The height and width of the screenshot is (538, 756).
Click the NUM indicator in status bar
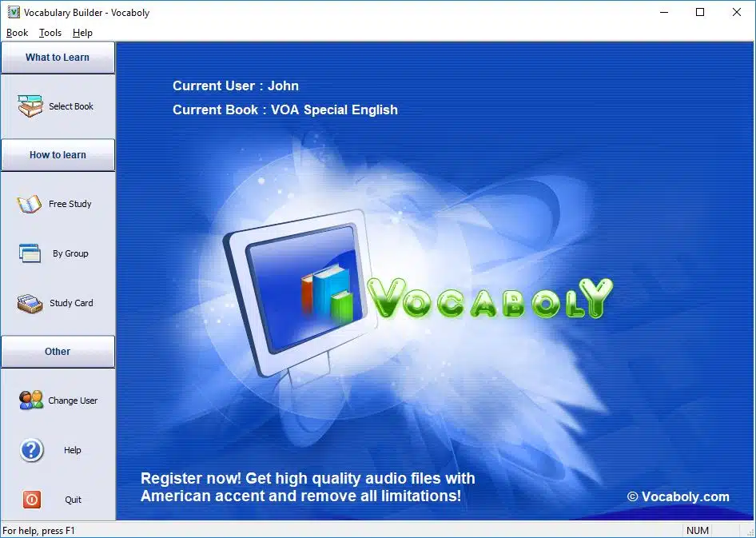coord(697,531)
